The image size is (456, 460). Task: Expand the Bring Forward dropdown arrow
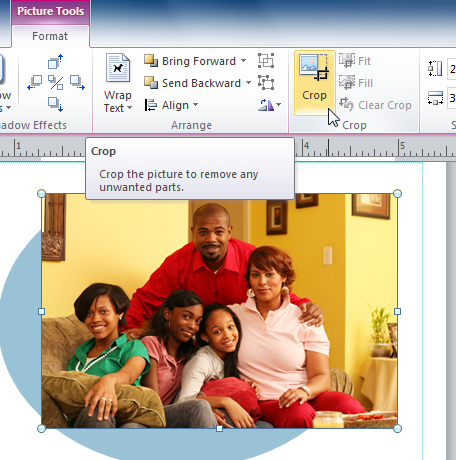point(244,61)
